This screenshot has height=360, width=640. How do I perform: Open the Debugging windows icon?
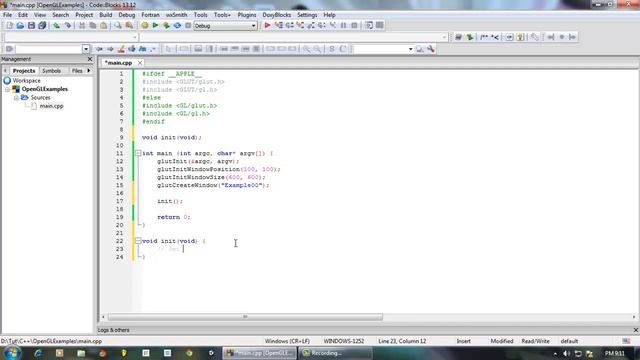pos(369,25)
